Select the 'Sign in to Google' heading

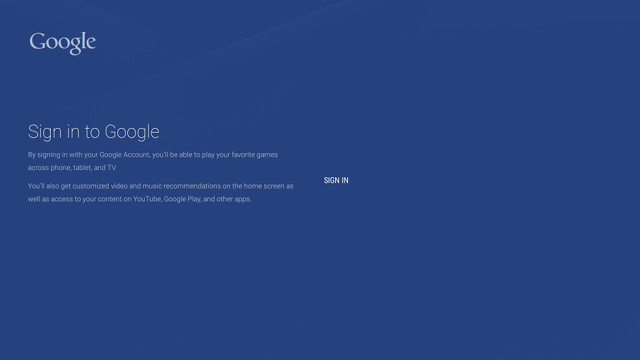click(93, 132)
